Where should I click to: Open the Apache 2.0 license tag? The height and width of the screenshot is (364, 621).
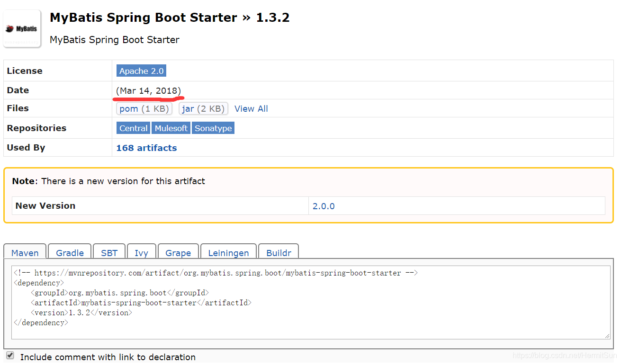pos(141,71)
